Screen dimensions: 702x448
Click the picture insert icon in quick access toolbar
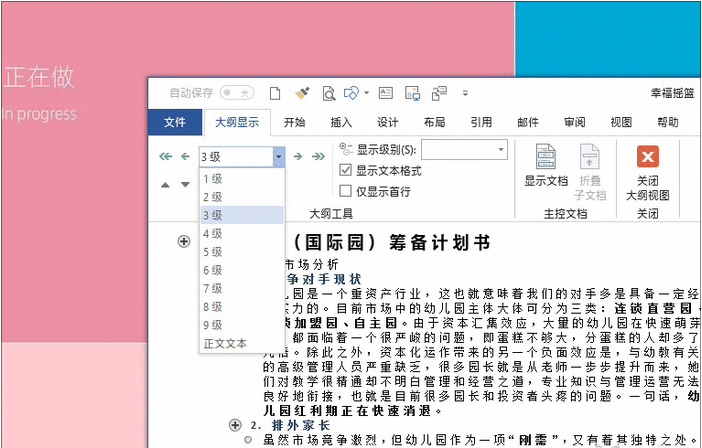coord(412,93)
